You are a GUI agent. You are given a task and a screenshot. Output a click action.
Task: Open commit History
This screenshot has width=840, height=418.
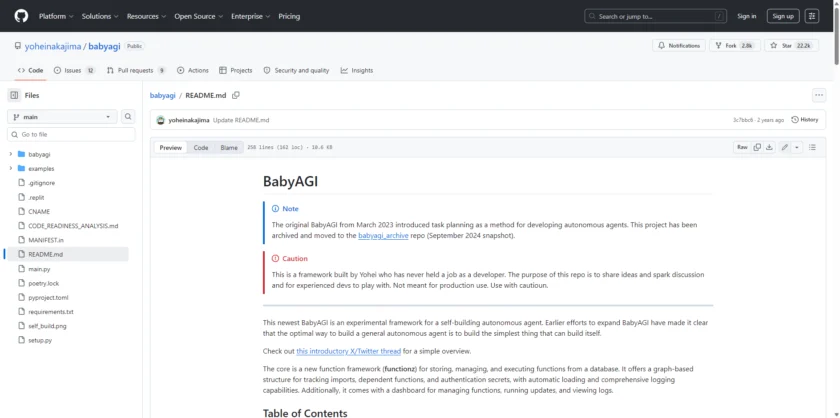[x=805, y=120]
